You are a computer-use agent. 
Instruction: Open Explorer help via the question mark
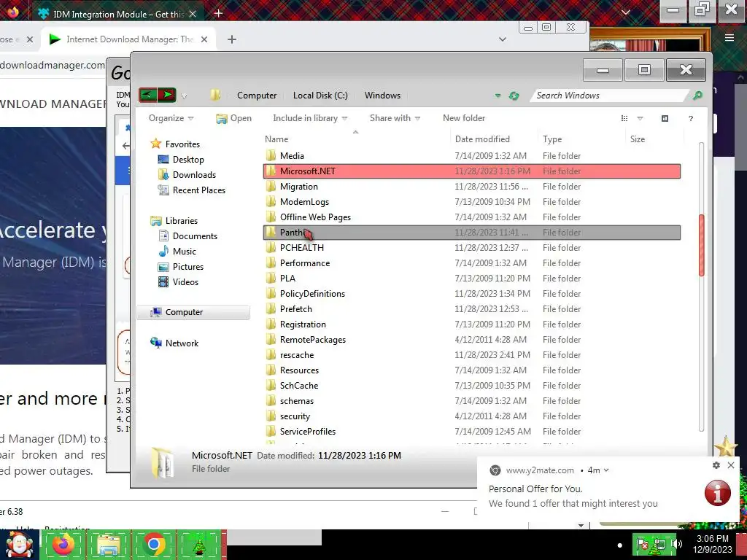tap(691, 119)
